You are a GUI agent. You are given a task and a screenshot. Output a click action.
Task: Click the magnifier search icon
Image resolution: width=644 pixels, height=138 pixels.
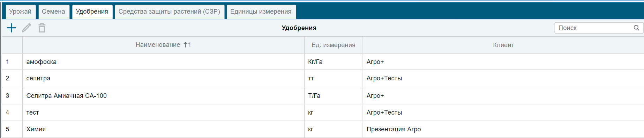point(636,28)
